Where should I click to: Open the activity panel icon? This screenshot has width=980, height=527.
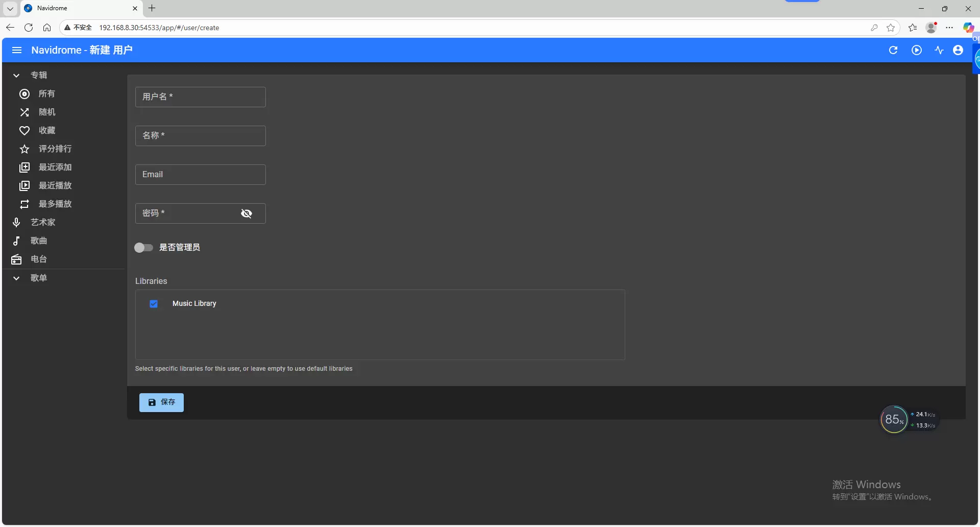939,50
